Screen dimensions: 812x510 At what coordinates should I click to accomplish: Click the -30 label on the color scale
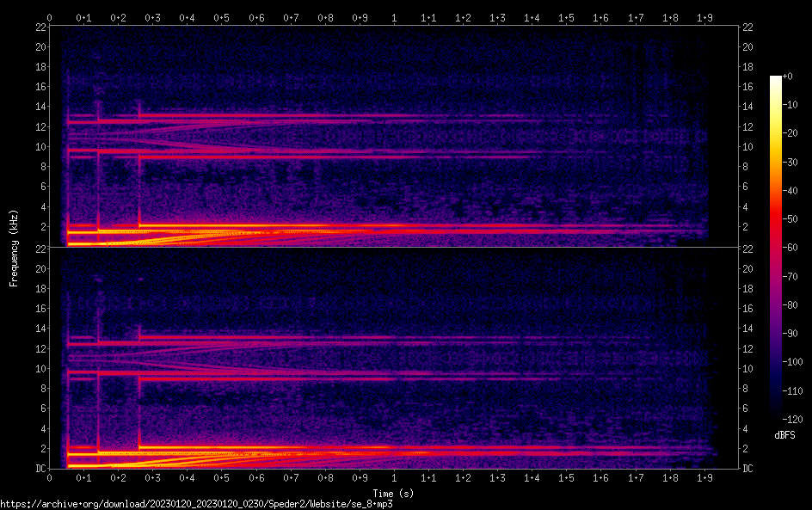point(790,163)
